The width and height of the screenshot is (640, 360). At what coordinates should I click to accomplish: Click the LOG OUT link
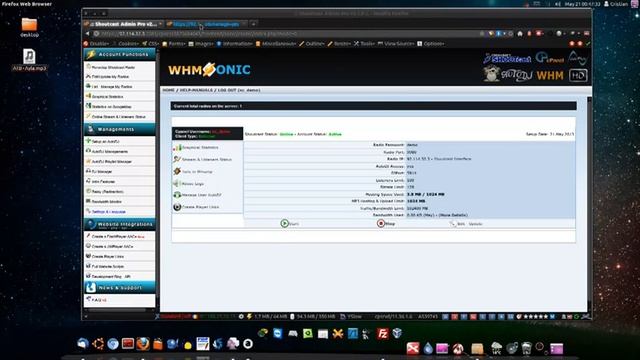227,90
